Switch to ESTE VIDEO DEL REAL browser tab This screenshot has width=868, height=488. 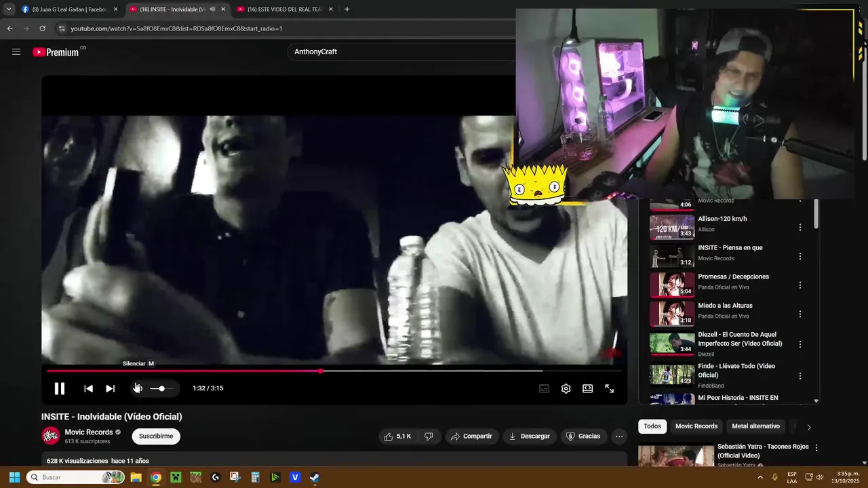tap(284, 9)
